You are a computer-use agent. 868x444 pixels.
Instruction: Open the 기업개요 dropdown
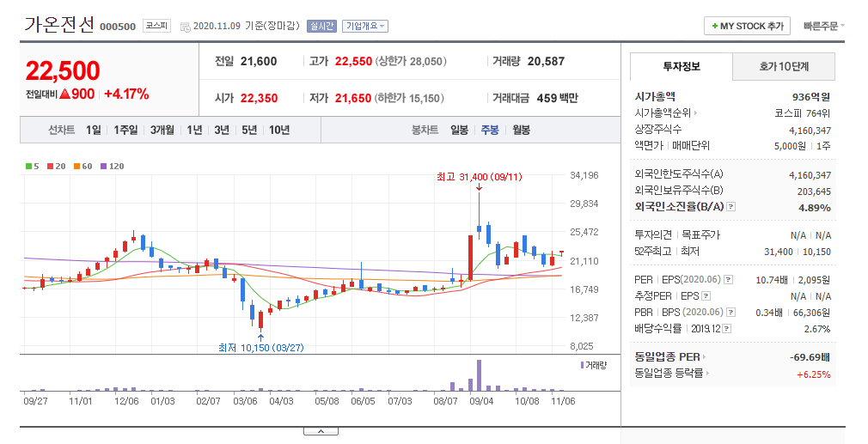[365, 26]
